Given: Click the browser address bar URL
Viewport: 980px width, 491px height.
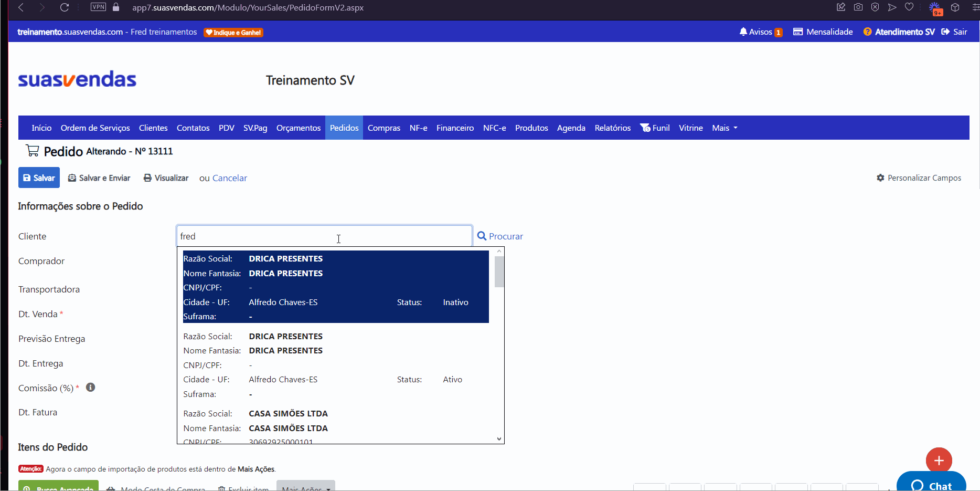Looking at the screenshot, I should pos(248,7).
